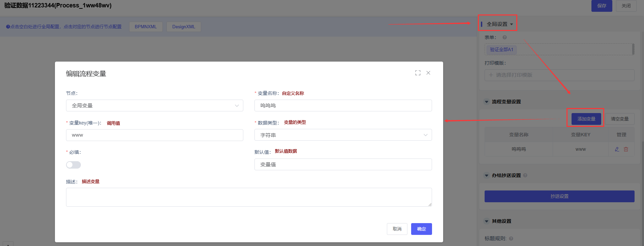
Task: Click the 取消 button
Action: point(397,229)
